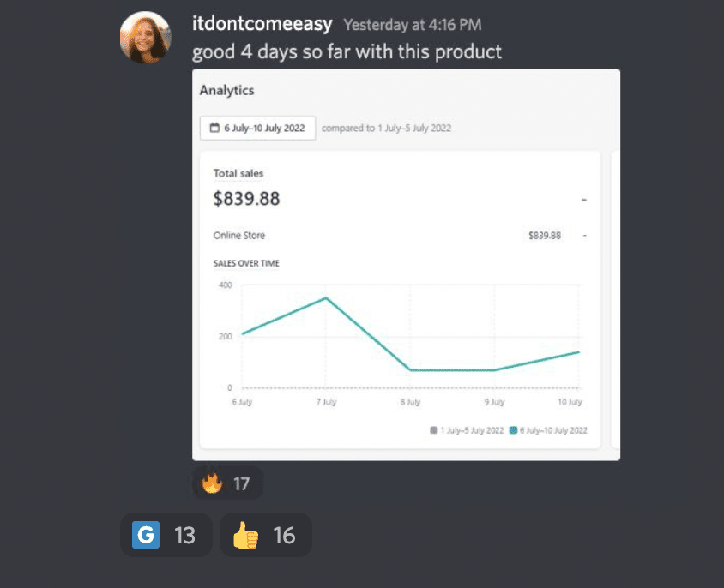Click the 8 July point on sales line
Screen dimensions: 724x588
(x=410, y=369)
